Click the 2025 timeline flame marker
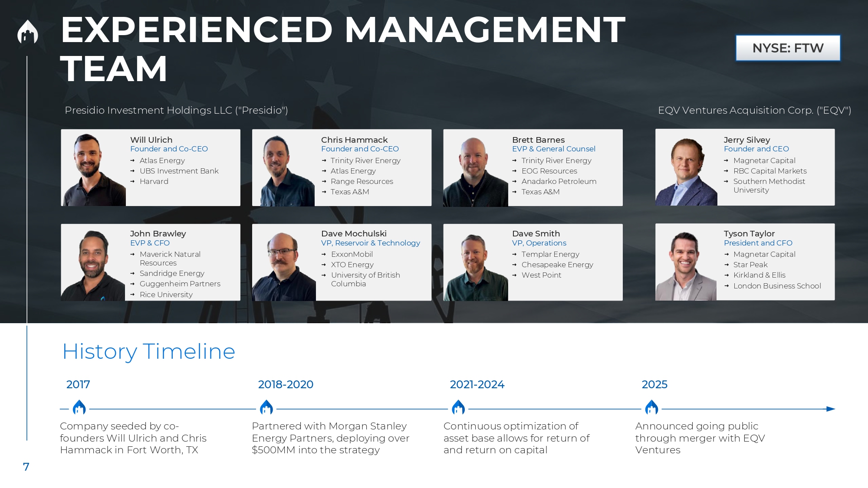 (x=651, y=408)
